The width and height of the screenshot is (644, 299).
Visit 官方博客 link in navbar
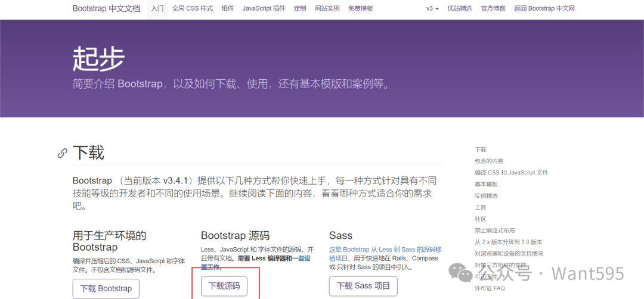click(493, 8)
